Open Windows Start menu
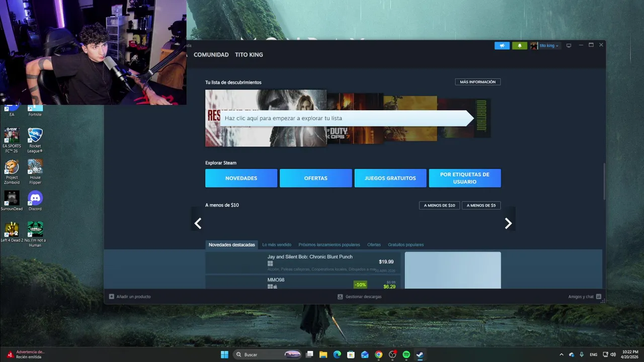Screen dimensions: 644x362 coord(224,354)
